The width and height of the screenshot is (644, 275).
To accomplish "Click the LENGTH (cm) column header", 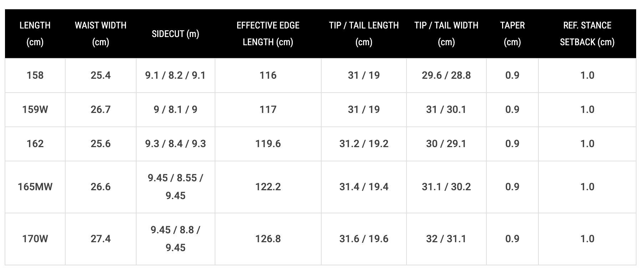I will pyautogui.click(x=35, y=33).
